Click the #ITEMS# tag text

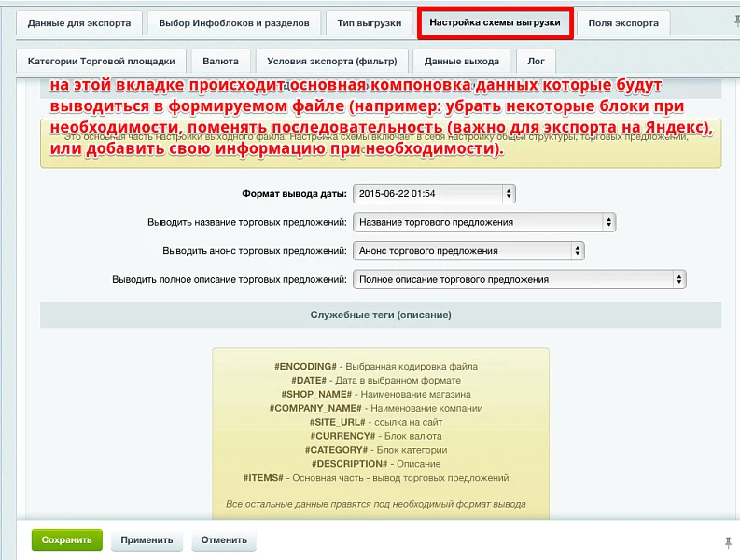point(263,478)
